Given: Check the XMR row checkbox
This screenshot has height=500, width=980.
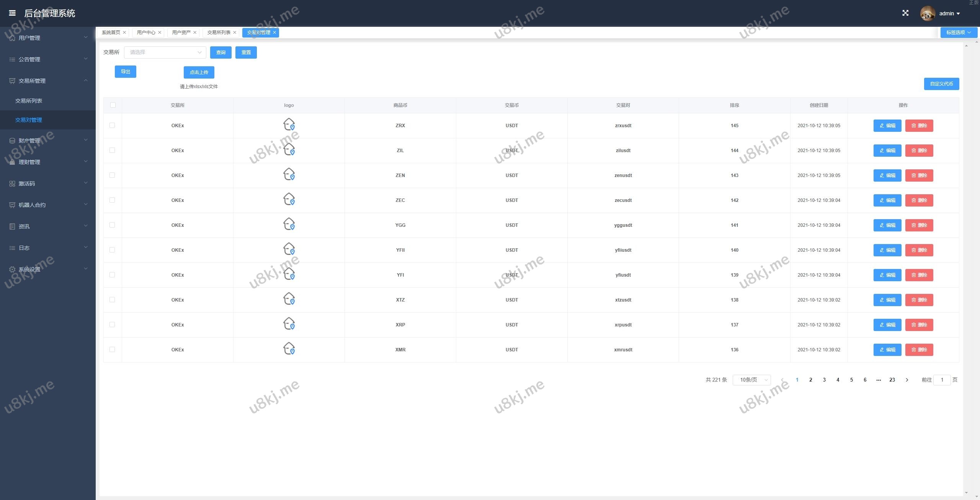Looking at the screenshot, I should (x=112, y=349).
